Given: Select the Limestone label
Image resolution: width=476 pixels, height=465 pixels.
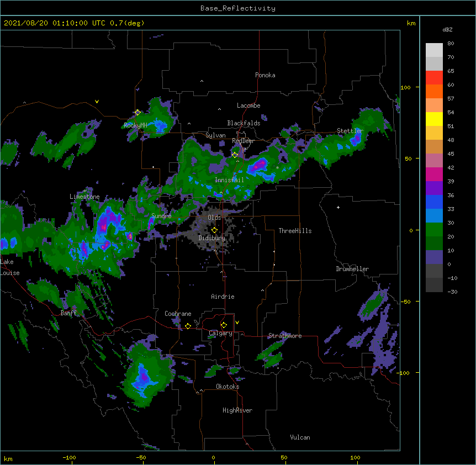Looking at the screenshot, I should [84, 197].
